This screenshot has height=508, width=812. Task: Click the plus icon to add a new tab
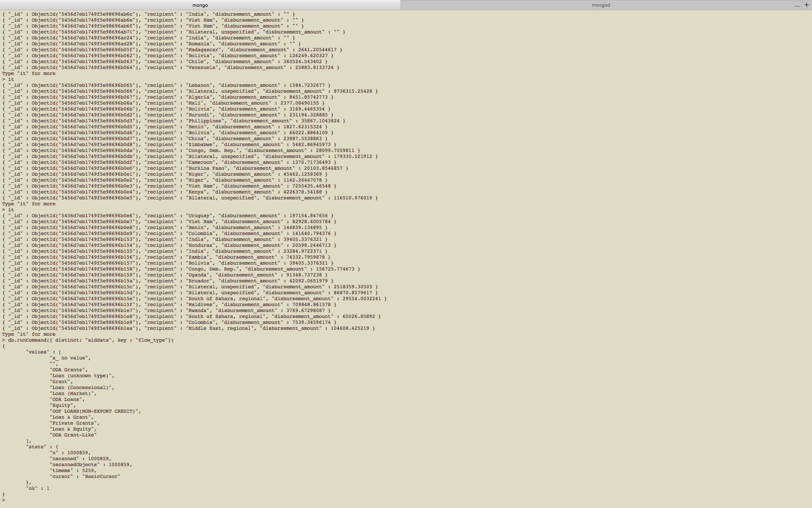pyautogui.click(x=807, y=5)
